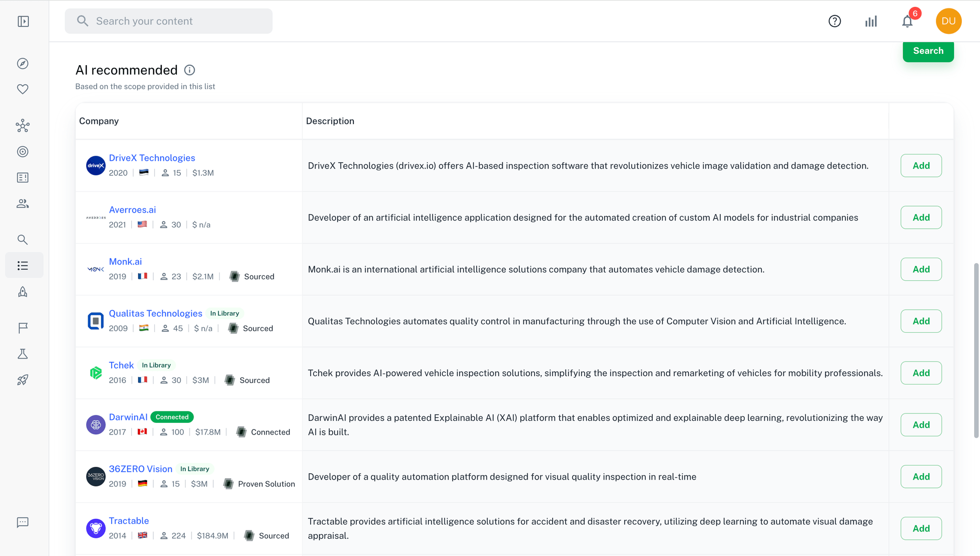The width and height of the screenshot is (980, 556).
Task: Click the search your content input field
Action: pos(169,21)
